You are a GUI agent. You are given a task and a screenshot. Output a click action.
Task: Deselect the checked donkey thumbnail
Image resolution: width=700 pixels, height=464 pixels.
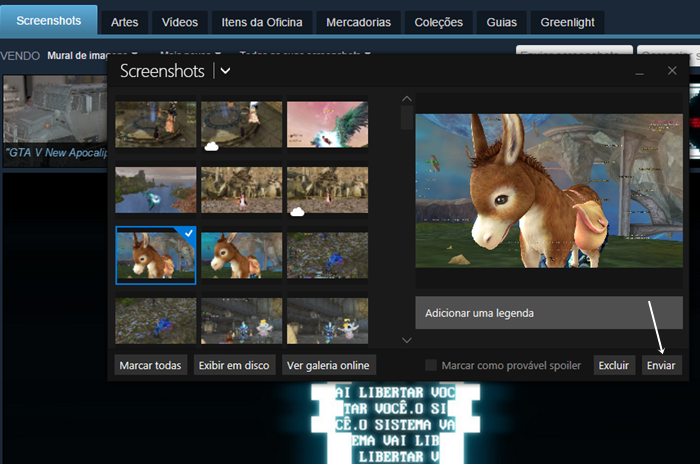click(x=155, y=255)
